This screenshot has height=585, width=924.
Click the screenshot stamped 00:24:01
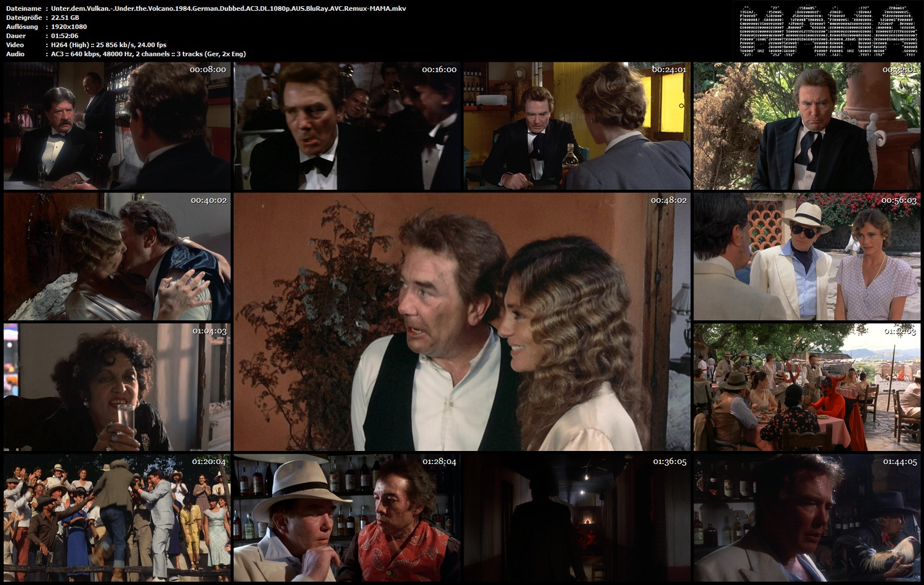coord(577,126)
